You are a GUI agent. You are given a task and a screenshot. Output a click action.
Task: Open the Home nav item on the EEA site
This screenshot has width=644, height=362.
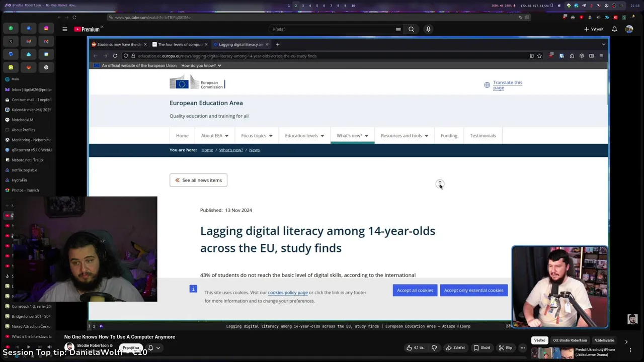[182, 135]
